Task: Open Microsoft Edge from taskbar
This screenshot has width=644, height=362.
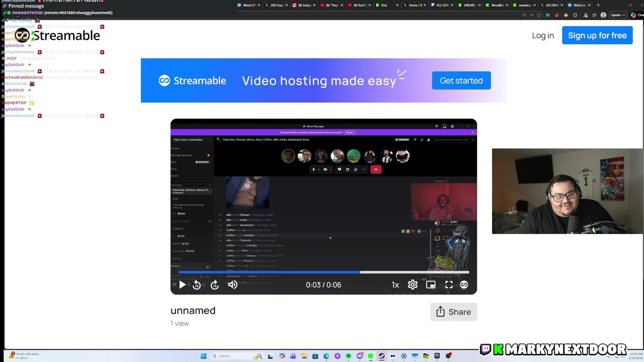Action: [x=326, y=356]
